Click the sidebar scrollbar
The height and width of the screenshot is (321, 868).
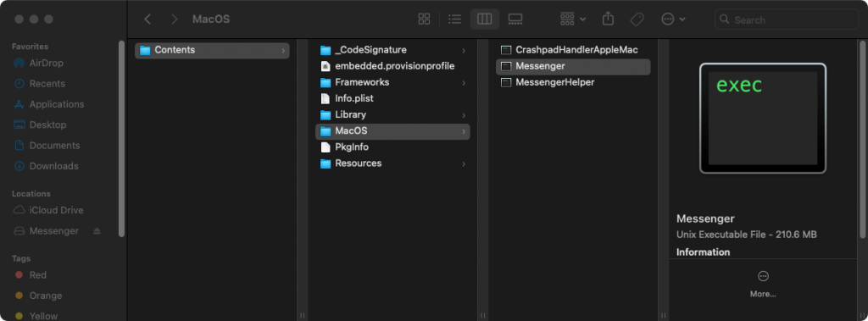[122, 138]
